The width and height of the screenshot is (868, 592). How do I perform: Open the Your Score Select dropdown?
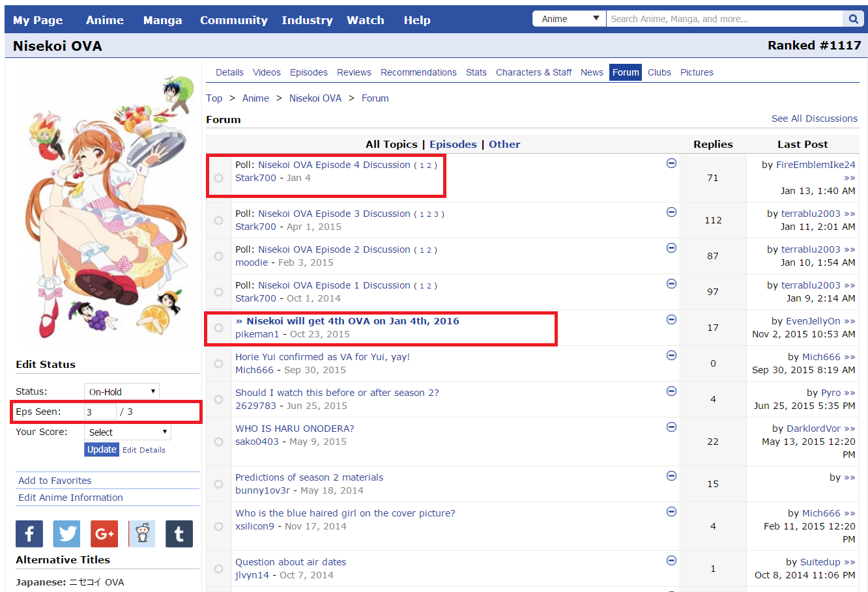tap(128, 432)
